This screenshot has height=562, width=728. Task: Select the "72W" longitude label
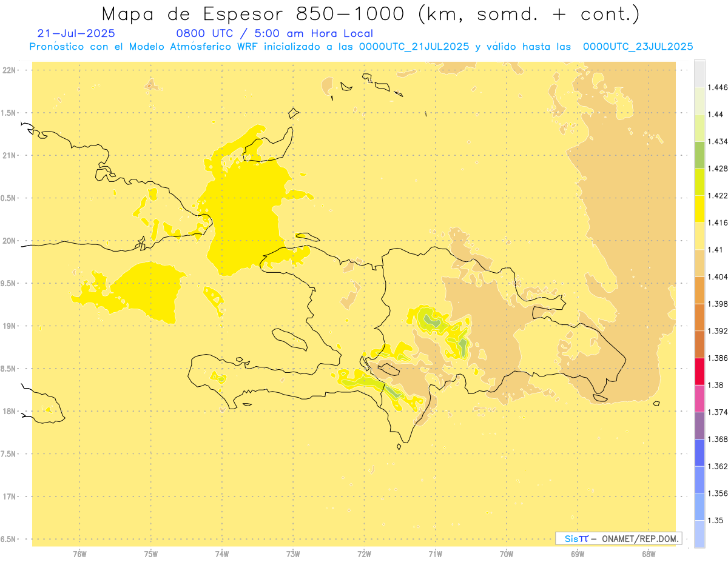pyautogui.click(x=365, y=554)
